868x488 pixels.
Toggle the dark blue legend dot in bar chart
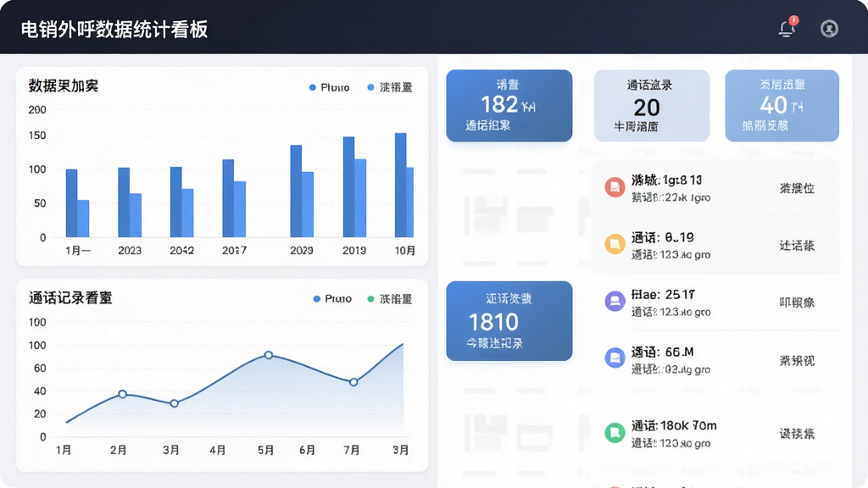(312, 87)
